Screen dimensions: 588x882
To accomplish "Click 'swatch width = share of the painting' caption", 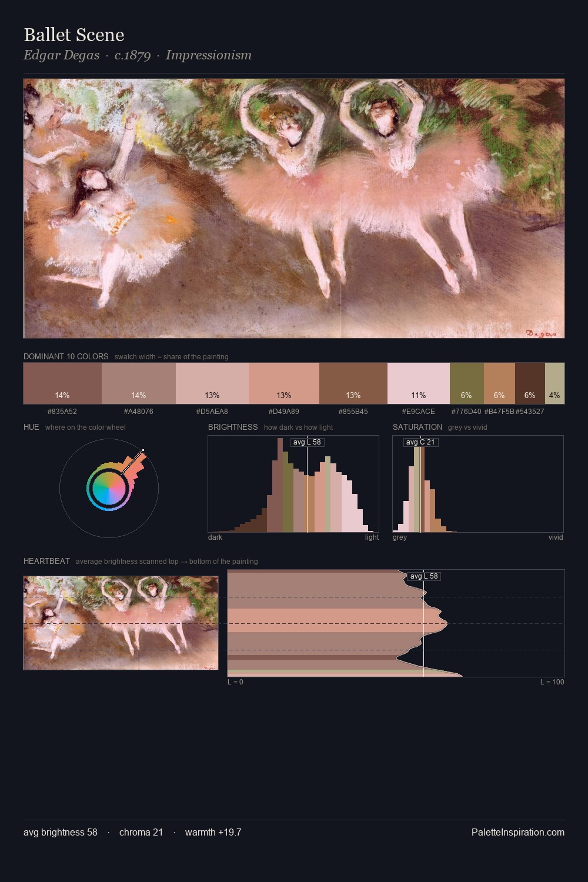I will pyautogui.click(x=172, y=357).
